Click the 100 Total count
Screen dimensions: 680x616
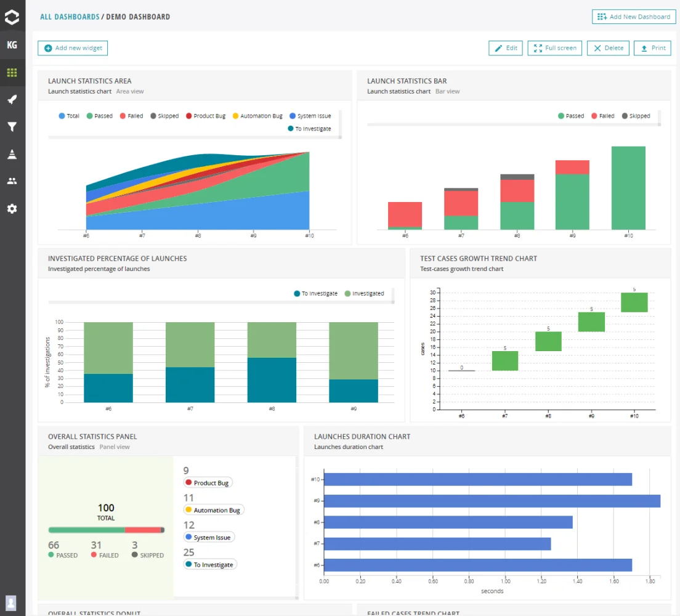pos(106,508)
